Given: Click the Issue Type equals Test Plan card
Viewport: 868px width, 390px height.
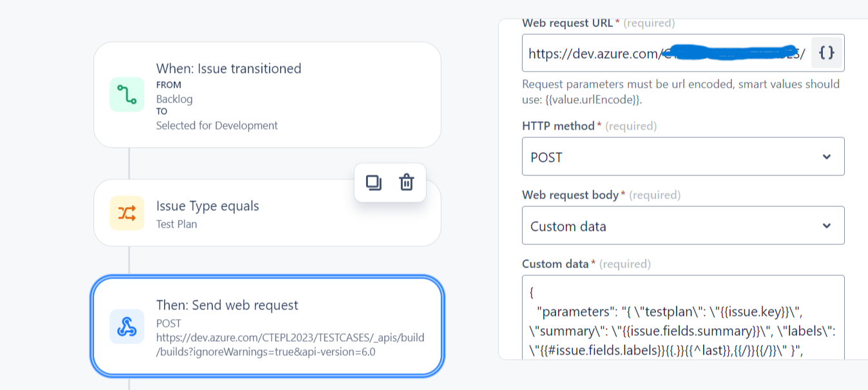Looking at the screenshot, I should coord(267,213).
